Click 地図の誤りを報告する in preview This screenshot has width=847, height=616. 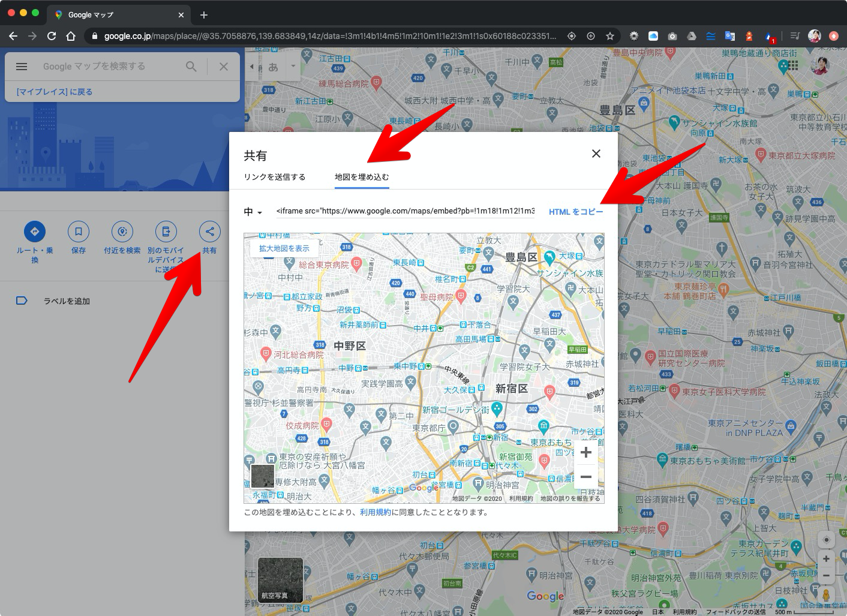[570, 498]
